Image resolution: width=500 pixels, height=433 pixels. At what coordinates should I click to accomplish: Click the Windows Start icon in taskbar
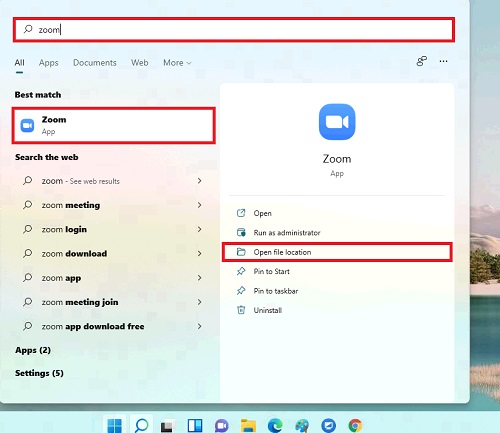(x=115, y=426)
